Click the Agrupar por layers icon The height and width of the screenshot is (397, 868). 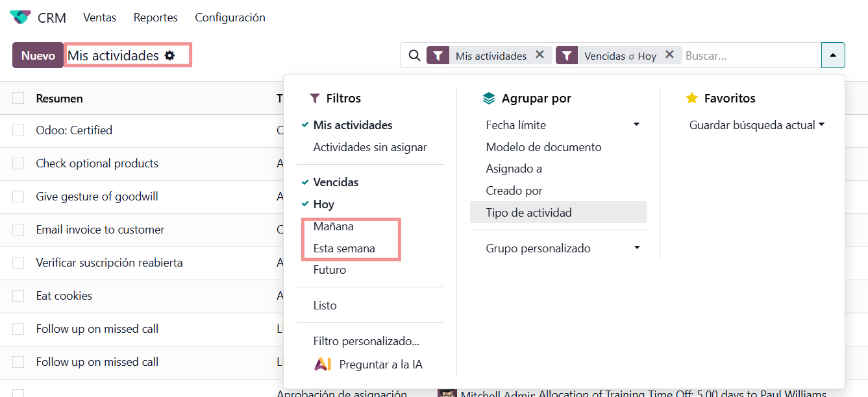pos(489,99)
